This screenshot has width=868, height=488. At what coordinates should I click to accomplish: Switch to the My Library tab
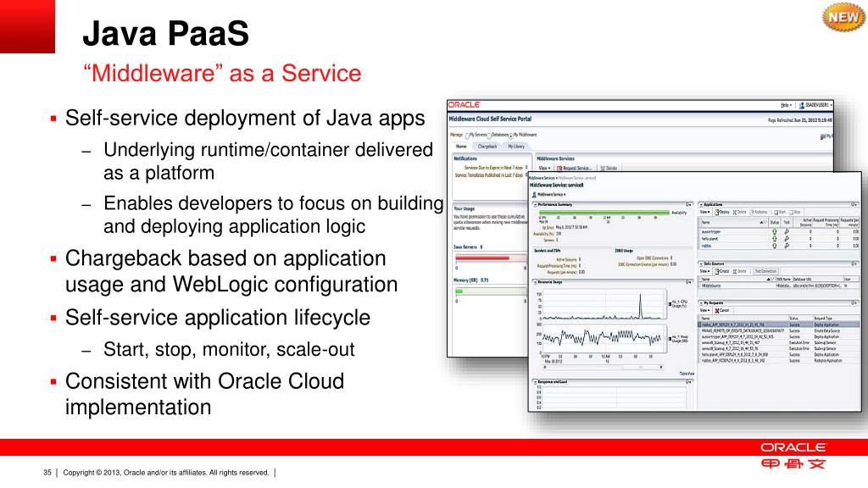(516, 146)
